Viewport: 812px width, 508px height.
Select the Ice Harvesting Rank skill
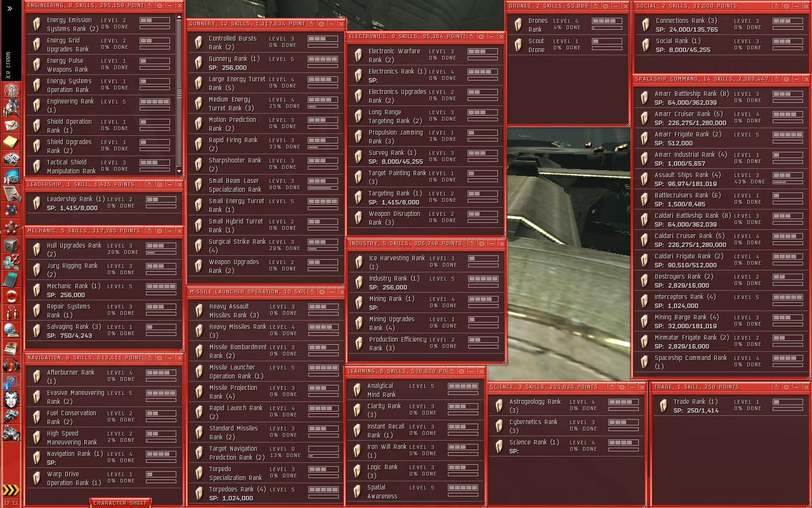click(427, 262)
